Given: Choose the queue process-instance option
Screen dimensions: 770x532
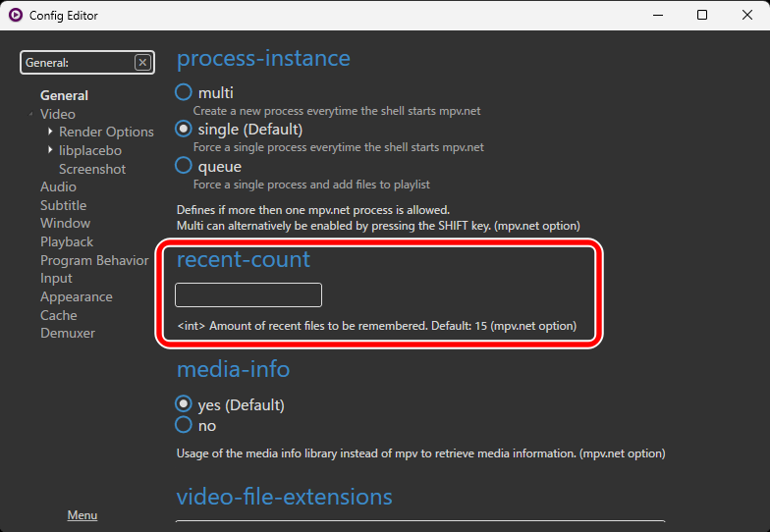Looking at the screenshot, I should 183,165.
